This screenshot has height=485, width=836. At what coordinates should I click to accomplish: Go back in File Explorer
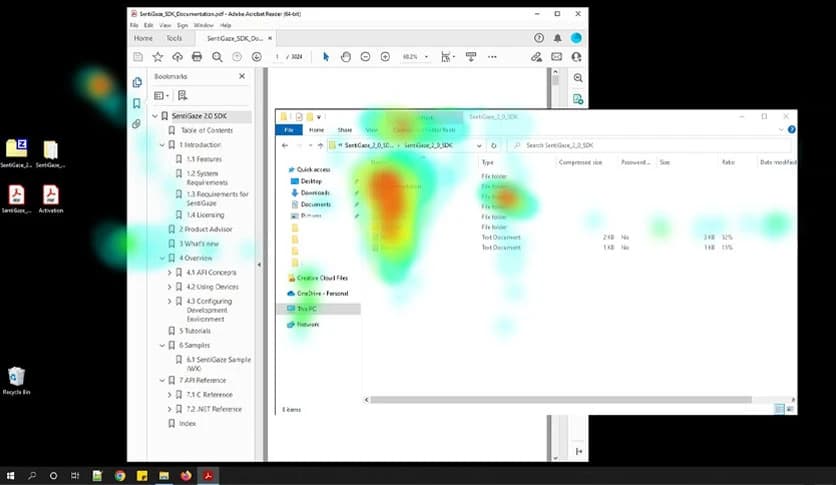[285, 146]
